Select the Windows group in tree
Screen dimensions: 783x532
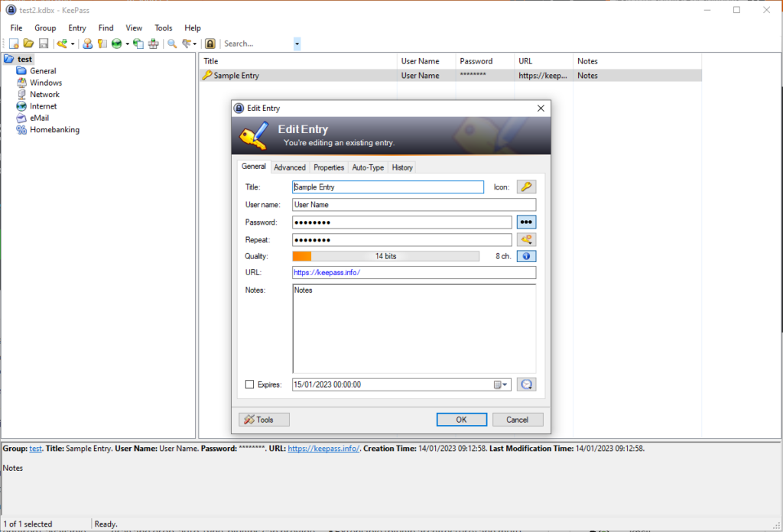[x=46, y=83]
